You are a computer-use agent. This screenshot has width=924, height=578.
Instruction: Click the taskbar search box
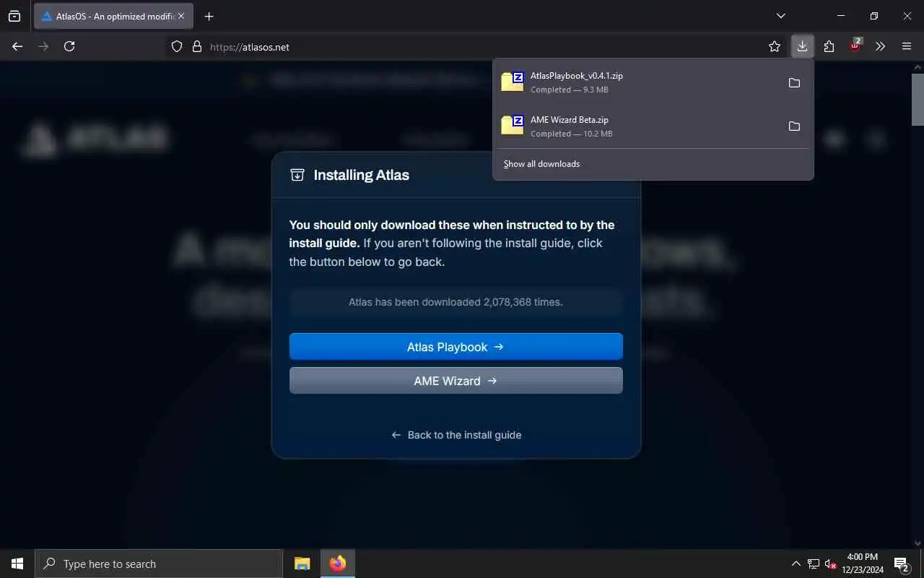point(159,564)
